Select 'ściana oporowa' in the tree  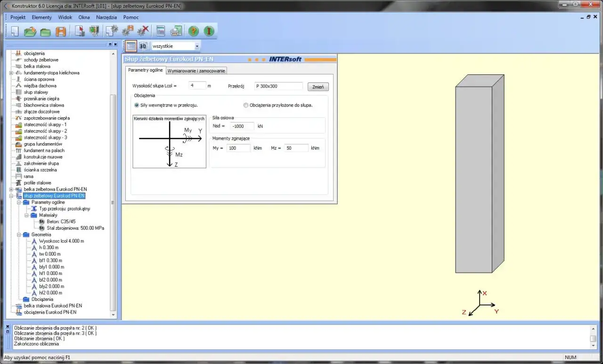tap(39, 79)
